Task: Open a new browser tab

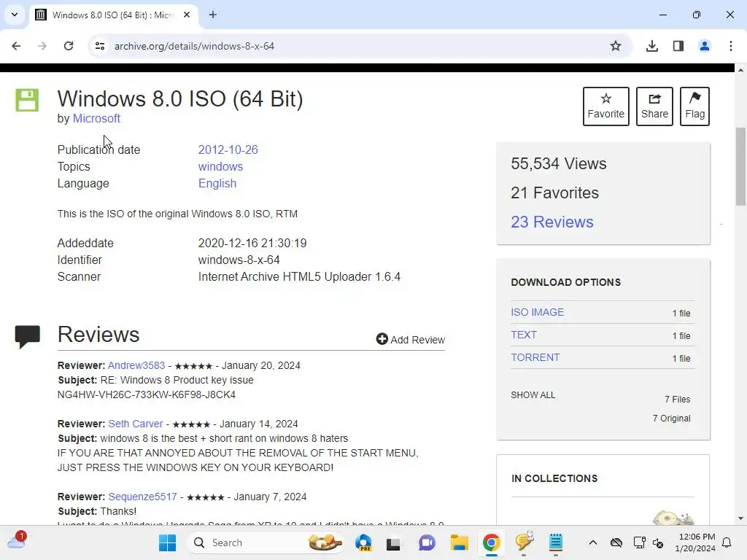Action: [x=213, y=15]
